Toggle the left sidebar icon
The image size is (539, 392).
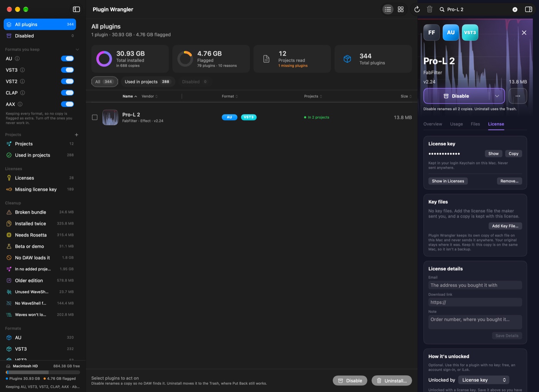click(x=76, y=9)
